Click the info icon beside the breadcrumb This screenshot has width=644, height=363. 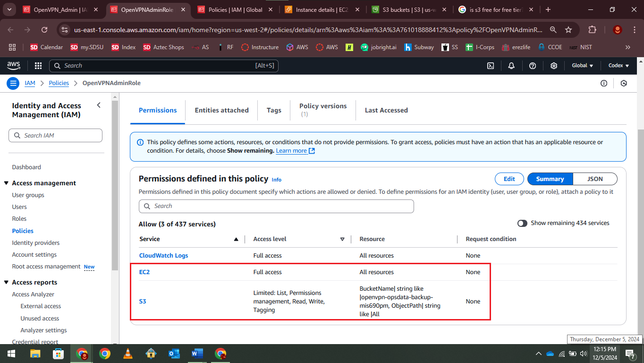[x=604, y=83]
